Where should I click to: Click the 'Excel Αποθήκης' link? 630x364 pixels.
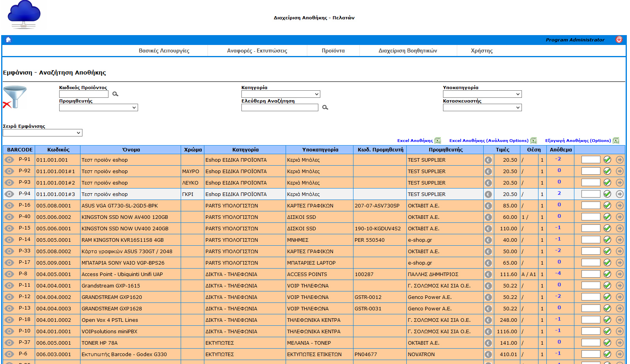pos(415,141)
